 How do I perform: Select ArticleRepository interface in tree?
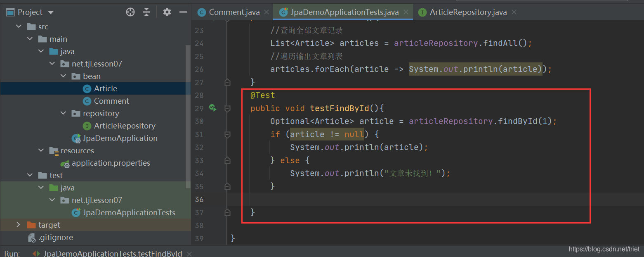pos(125,126)
